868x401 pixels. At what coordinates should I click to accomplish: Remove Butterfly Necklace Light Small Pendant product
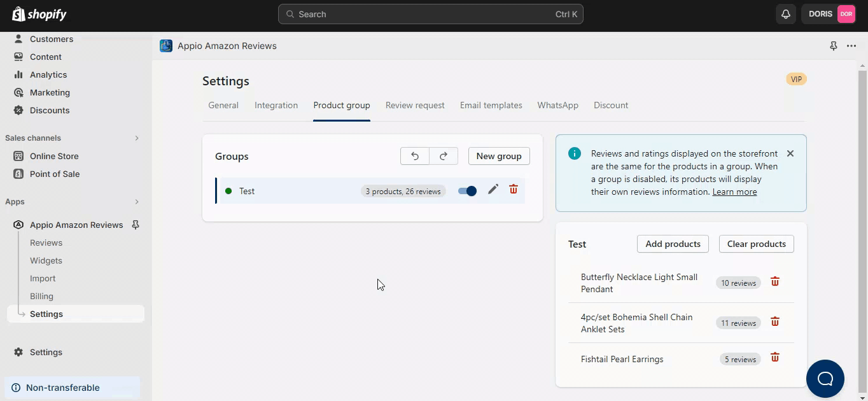click(775, 282)
